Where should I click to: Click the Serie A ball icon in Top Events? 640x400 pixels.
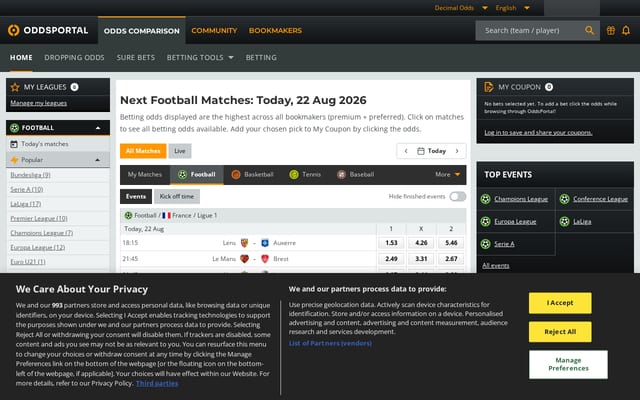pyautogui.click(x=485, y=244)
